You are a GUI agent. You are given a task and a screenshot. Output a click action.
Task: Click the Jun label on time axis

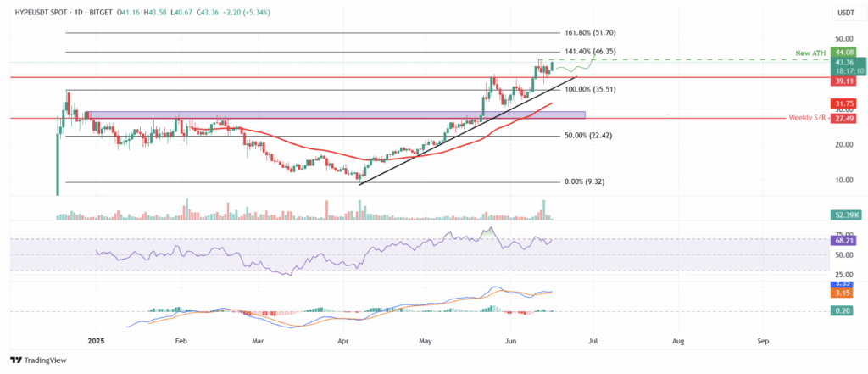[509, 342]
